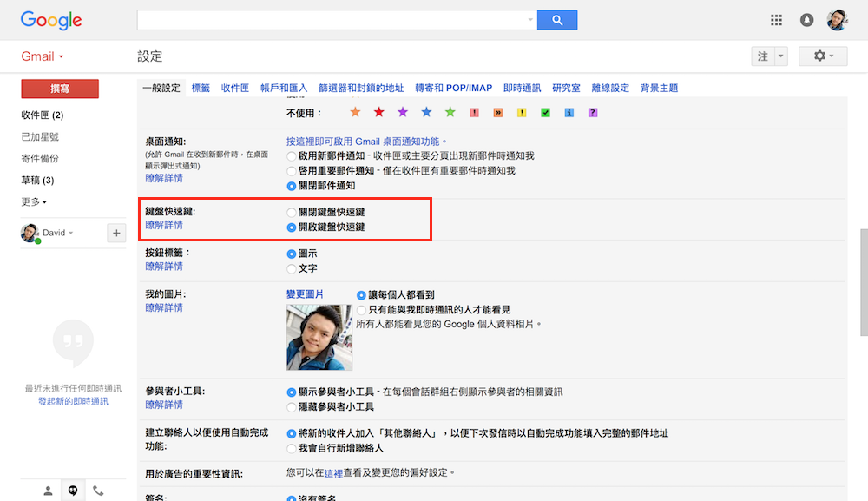Click the blue search magnifier button
Viewport: 868px width, 501px height.
pos(557,20)
